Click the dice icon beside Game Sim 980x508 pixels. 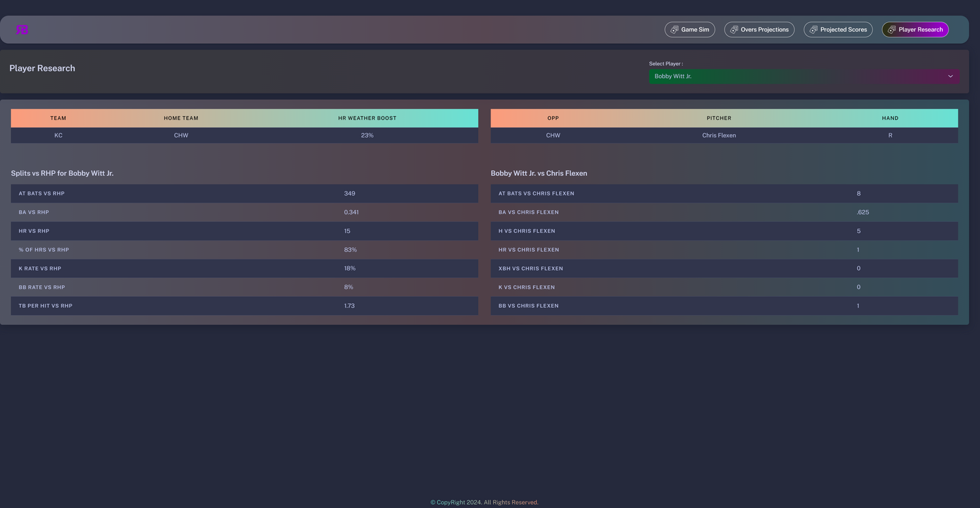tap(674, 29)
